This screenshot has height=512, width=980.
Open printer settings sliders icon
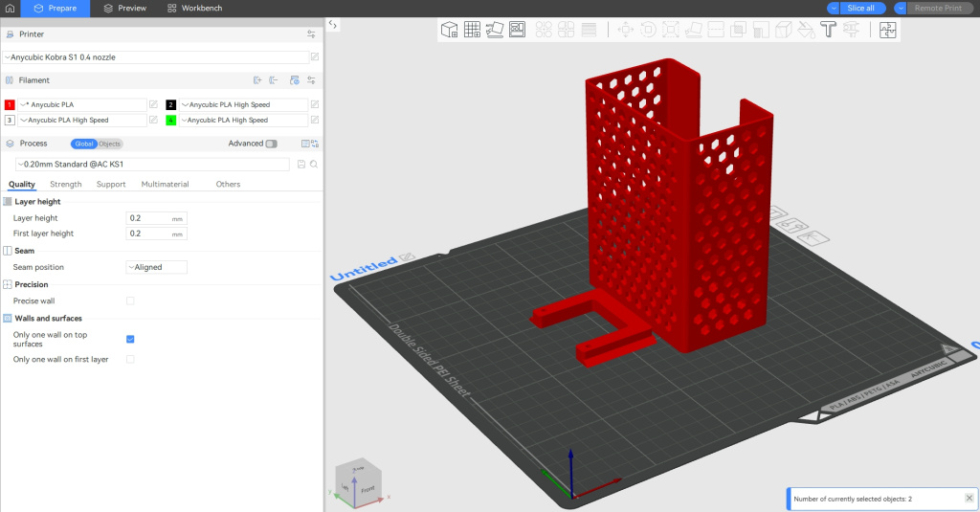tap(311, 34)
